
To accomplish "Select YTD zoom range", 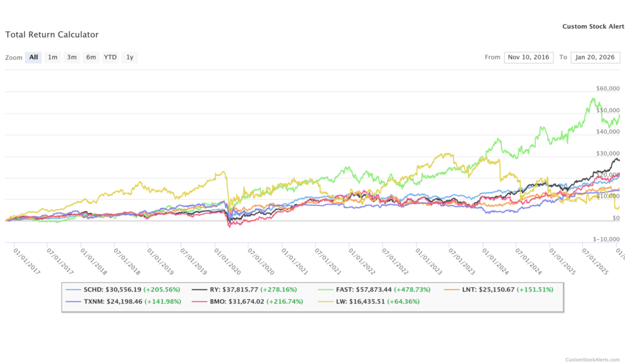I will [x=110, y=57].
